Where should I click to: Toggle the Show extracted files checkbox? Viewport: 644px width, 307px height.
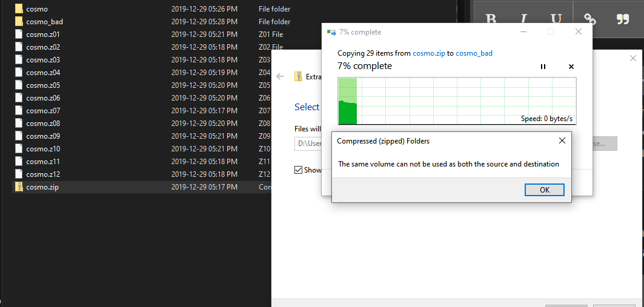click(299, 170)
